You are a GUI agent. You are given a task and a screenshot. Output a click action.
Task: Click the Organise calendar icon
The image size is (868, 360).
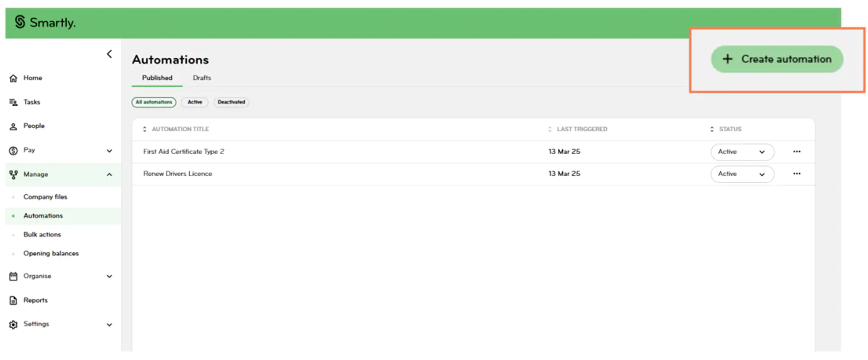pos(13,276)
